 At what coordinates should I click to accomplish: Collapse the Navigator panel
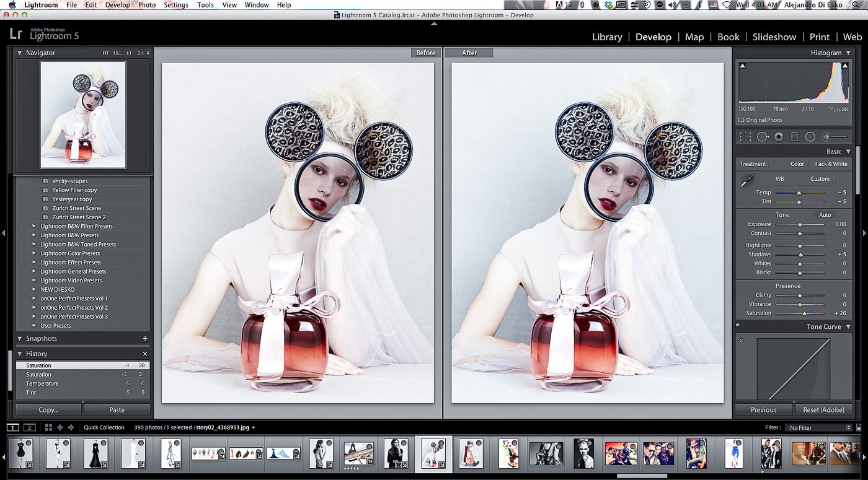coord(19,53)
